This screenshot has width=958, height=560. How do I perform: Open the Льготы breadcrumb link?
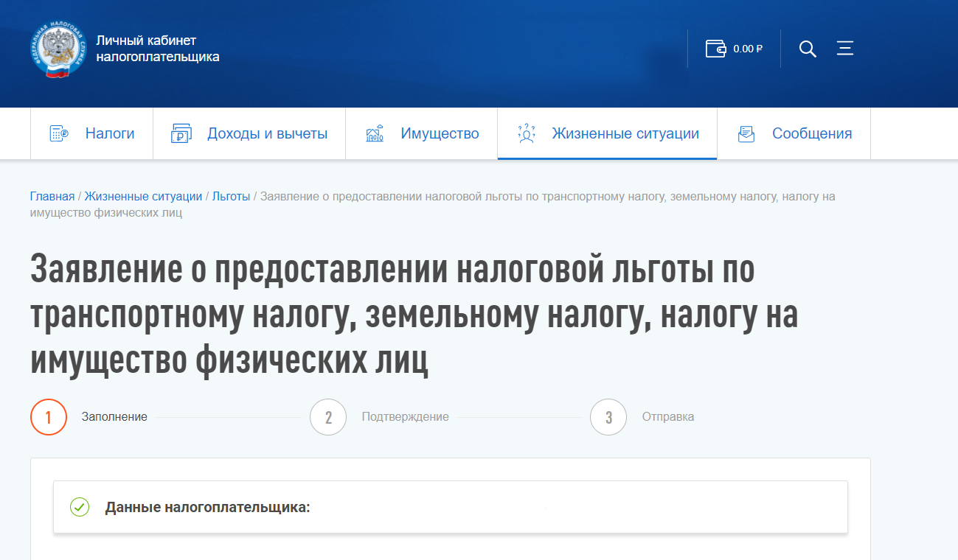pos(231,196)
